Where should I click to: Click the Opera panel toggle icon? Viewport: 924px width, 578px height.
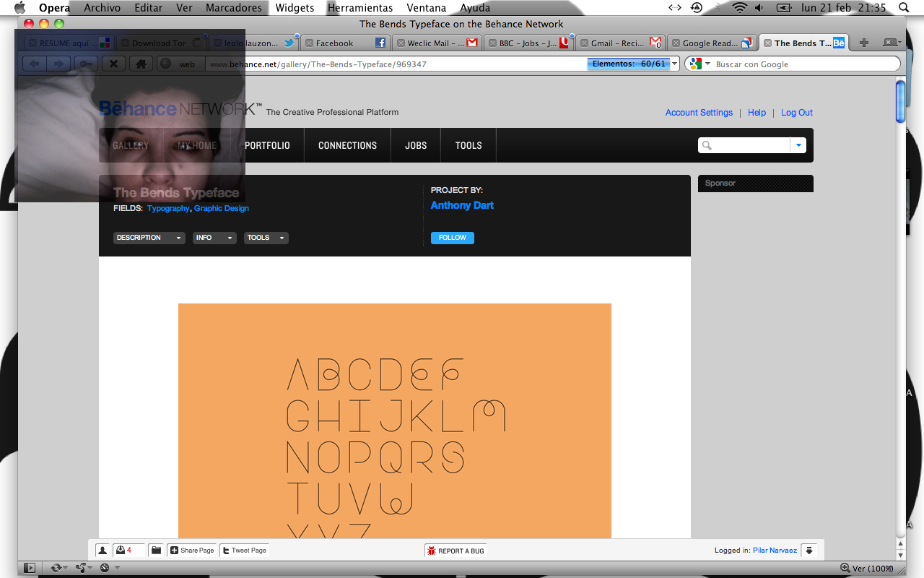(x=30, y=568)
